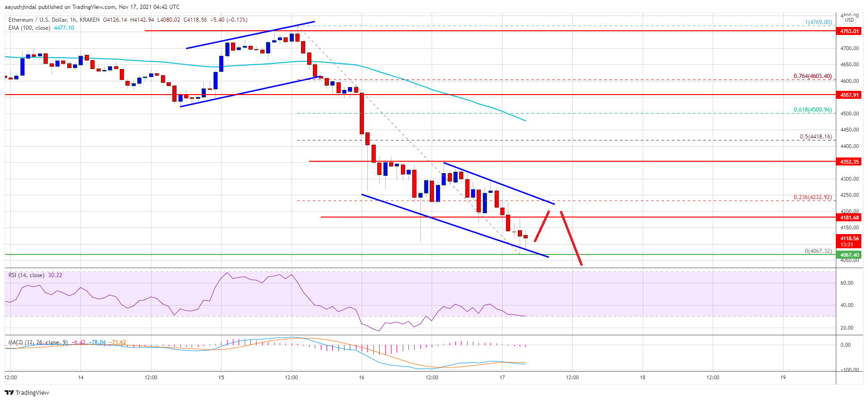Click the 0.5(4418.16) Fibonacci level label
Image resolution: width=868 pixels, height=401 pixels.
(816, 137)
